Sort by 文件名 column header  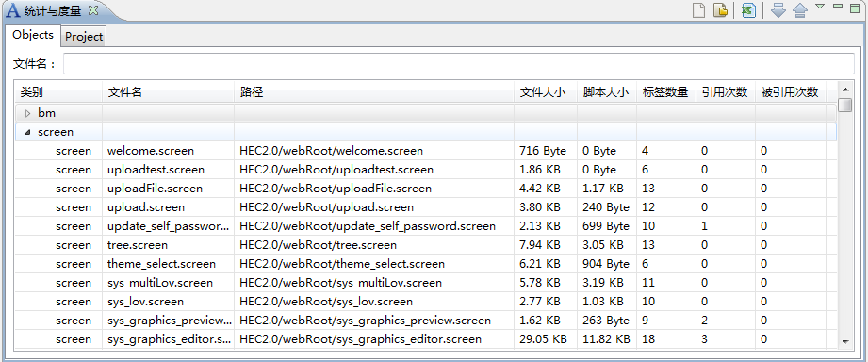click(168, 91)
